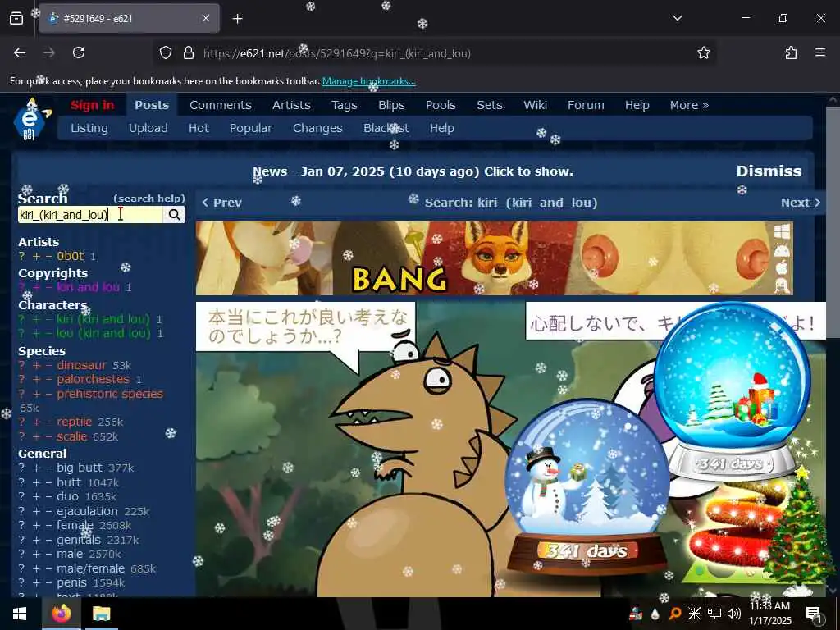Screen dimensions: 840x630
Task: View site security lock info
Action: point(189,53)
